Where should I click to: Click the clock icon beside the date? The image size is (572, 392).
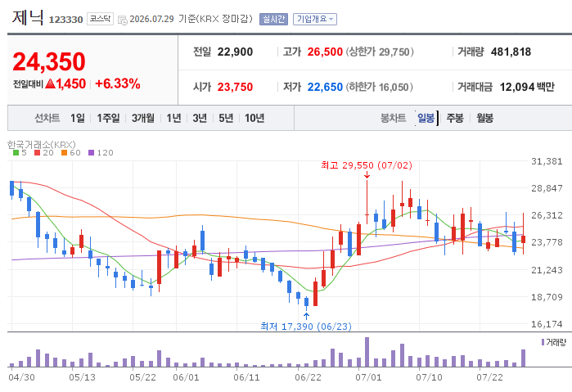(123, 20)
